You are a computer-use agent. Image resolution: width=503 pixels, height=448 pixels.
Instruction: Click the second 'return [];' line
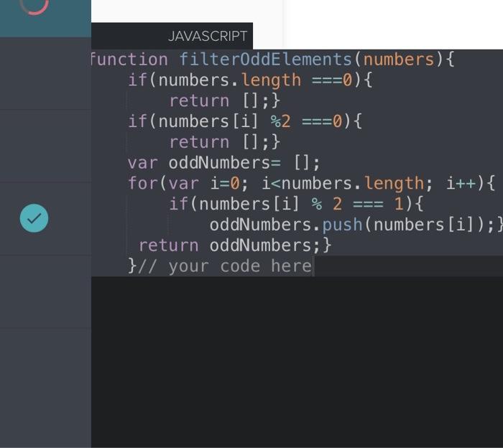coord(224,142)
